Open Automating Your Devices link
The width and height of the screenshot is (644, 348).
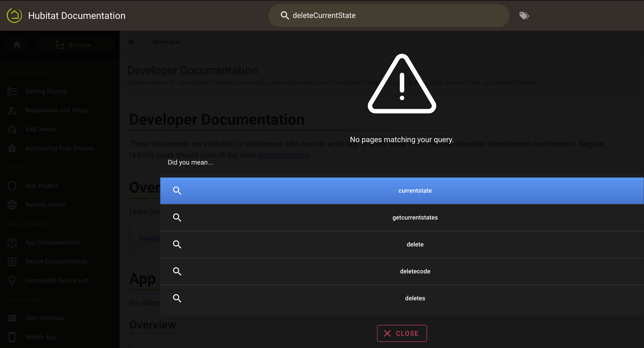coord(60,148)
